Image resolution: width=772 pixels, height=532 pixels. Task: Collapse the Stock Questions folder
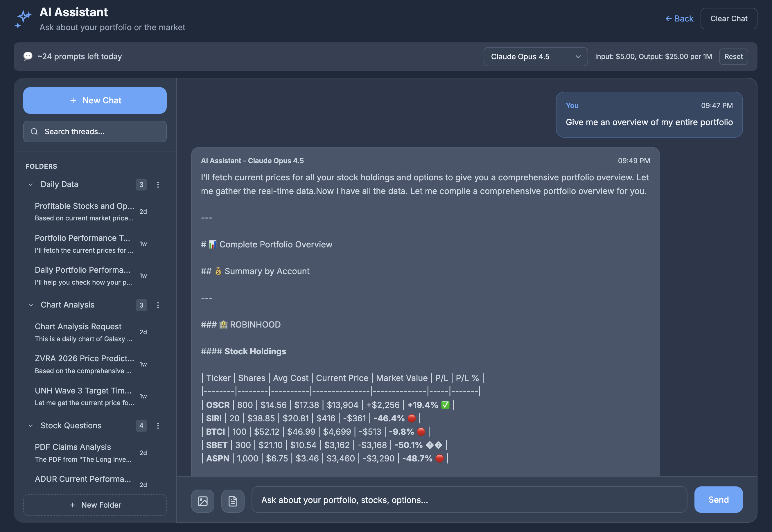tap(31, 426)
